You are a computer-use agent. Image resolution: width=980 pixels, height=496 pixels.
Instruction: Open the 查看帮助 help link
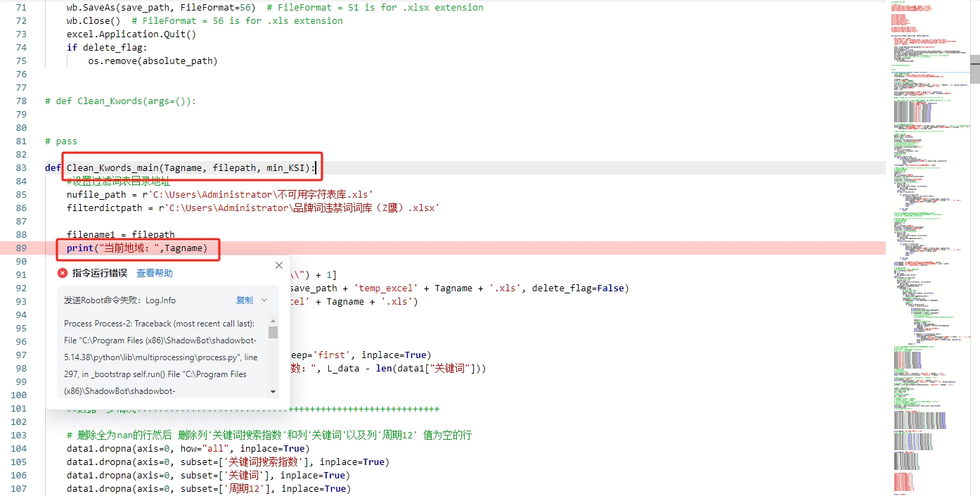pyautogui.click(x=154, y=273)
